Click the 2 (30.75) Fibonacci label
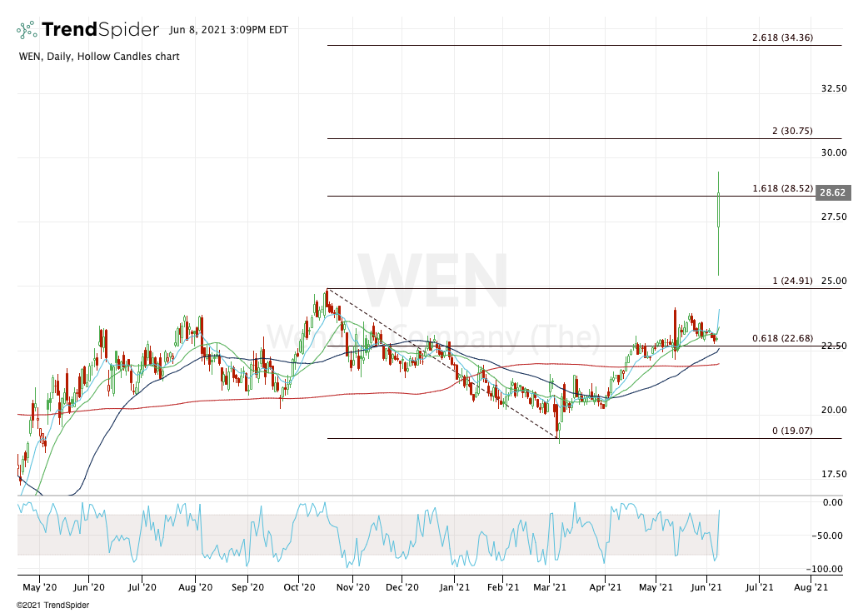This screenshot has height=613, width=868. [792, 131]
